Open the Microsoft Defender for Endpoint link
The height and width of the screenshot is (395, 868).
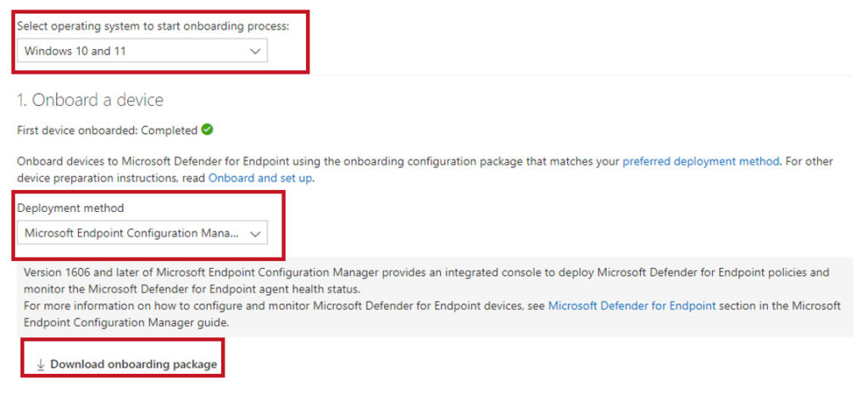click(x=632, y=305)
